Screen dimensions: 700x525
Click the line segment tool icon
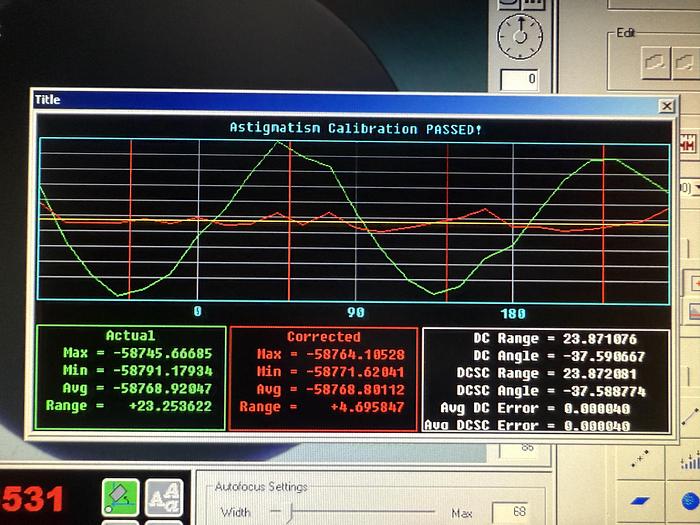[690, 418]
